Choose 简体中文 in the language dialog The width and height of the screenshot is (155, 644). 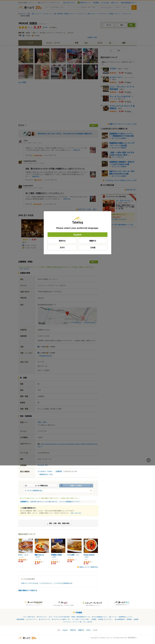point(62,241)
